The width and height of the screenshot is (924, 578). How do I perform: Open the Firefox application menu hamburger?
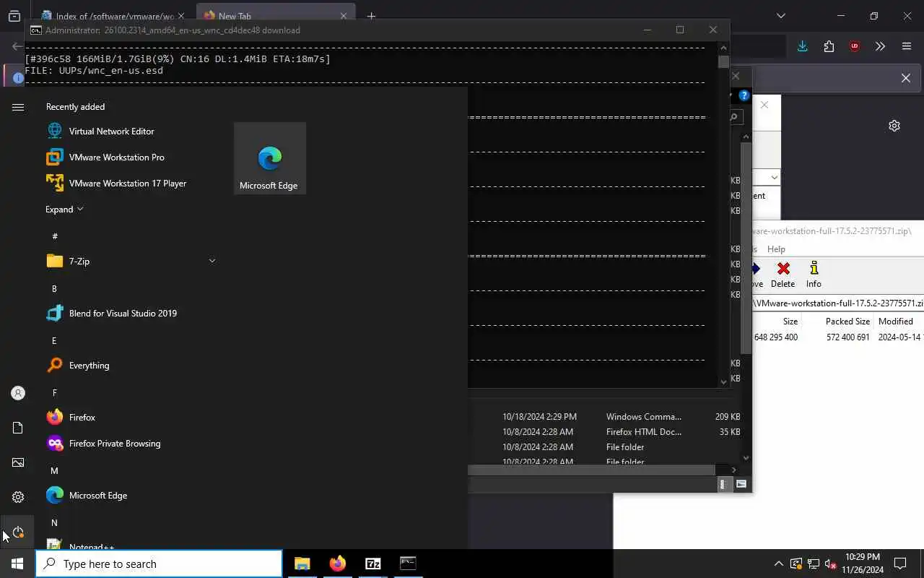[x=907, y=46]
